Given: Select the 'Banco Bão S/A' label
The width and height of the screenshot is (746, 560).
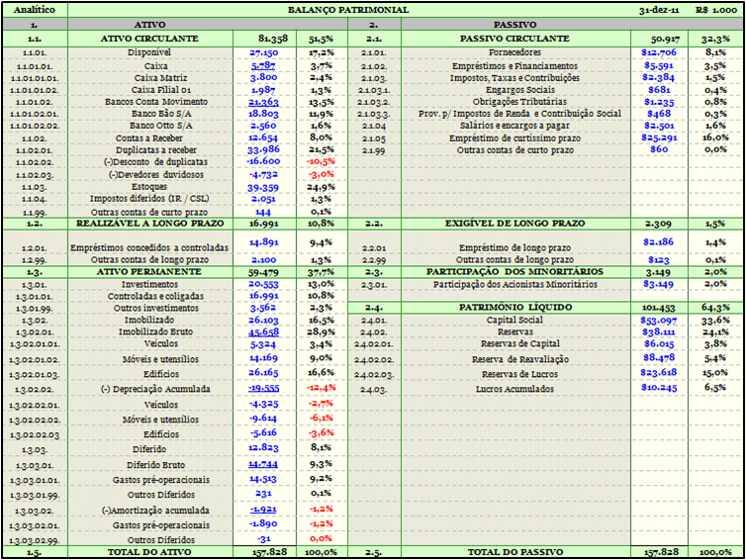Looking at the screenshot, I should pyautogui.click(x=161, y=114).
